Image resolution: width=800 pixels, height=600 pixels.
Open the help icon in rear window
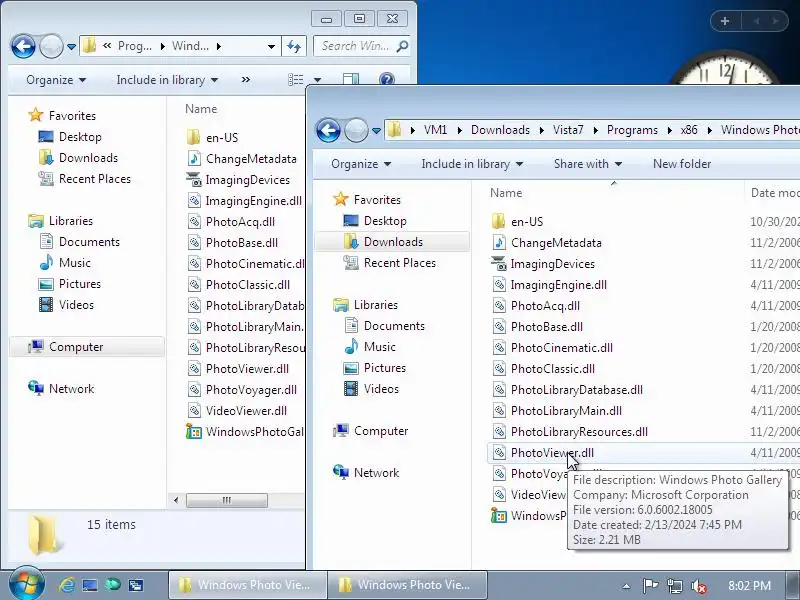pos(387,79)
